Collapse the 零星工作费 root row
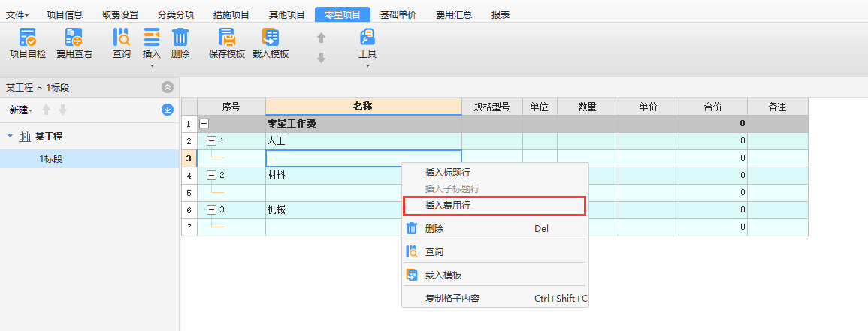Image resolution: width=868 pixels, height=331 pixels. click(x=203, y=124)
